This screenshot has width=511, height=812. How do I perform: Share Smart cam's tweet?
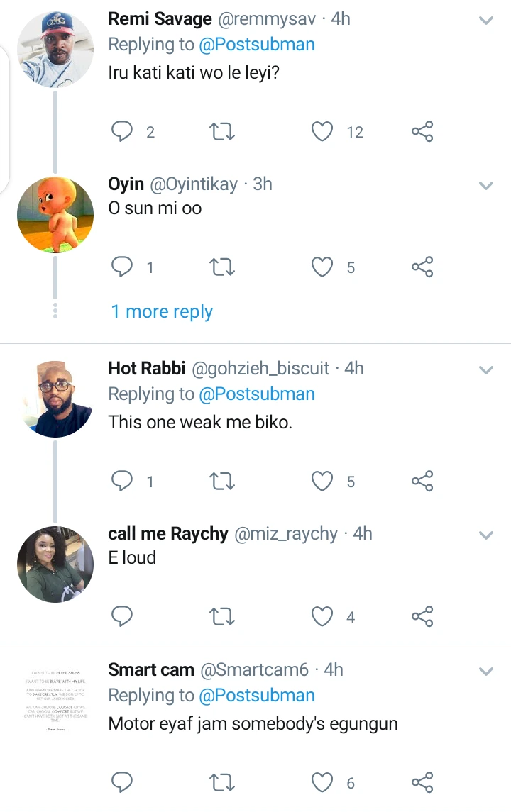(x=422, y=782)
